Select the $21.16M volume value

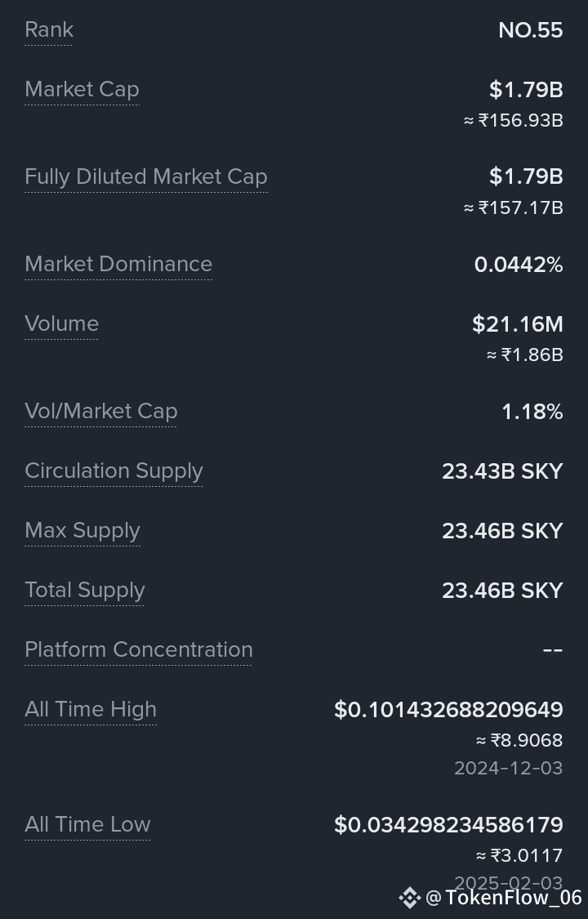coord(518,324)
